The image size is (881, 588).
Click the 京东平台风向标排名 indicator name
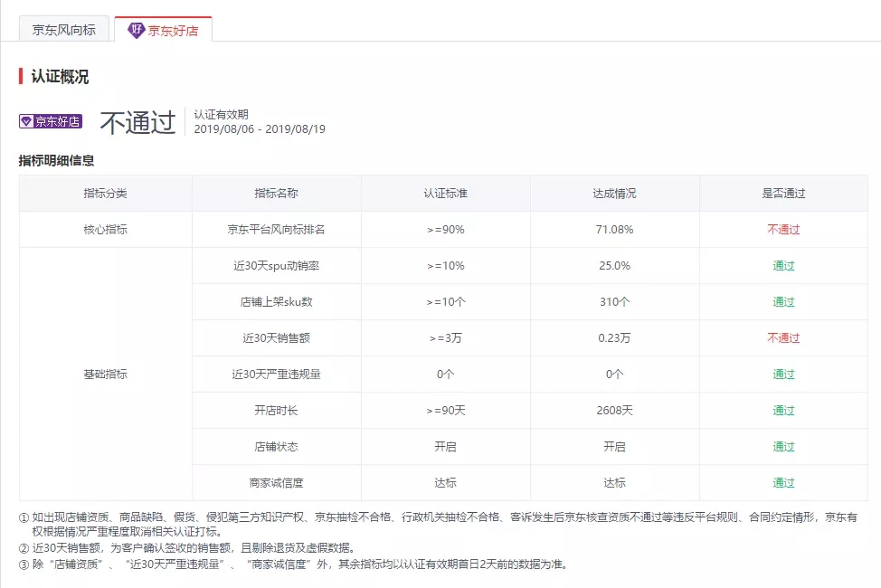click(x=276, y=230)
